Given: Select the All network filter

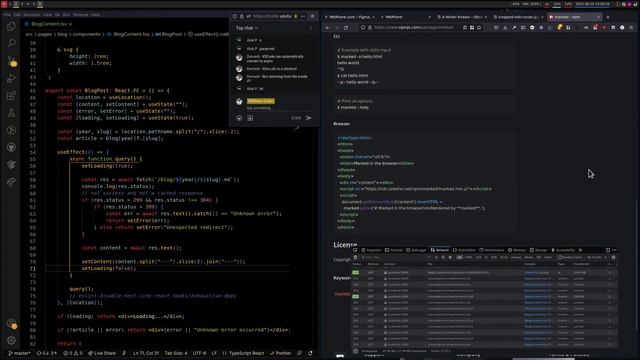Looking at the screenshot, I should pos(460,258).
